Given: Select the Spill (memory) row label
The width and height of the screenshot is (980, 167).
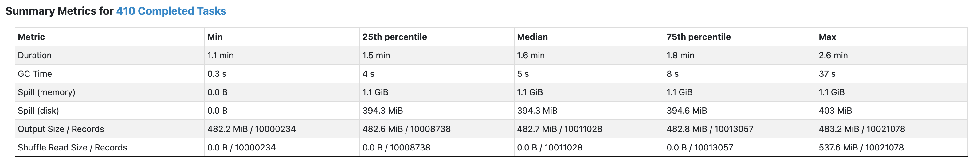Looking at the screenshot, I should tap(46, 92).
